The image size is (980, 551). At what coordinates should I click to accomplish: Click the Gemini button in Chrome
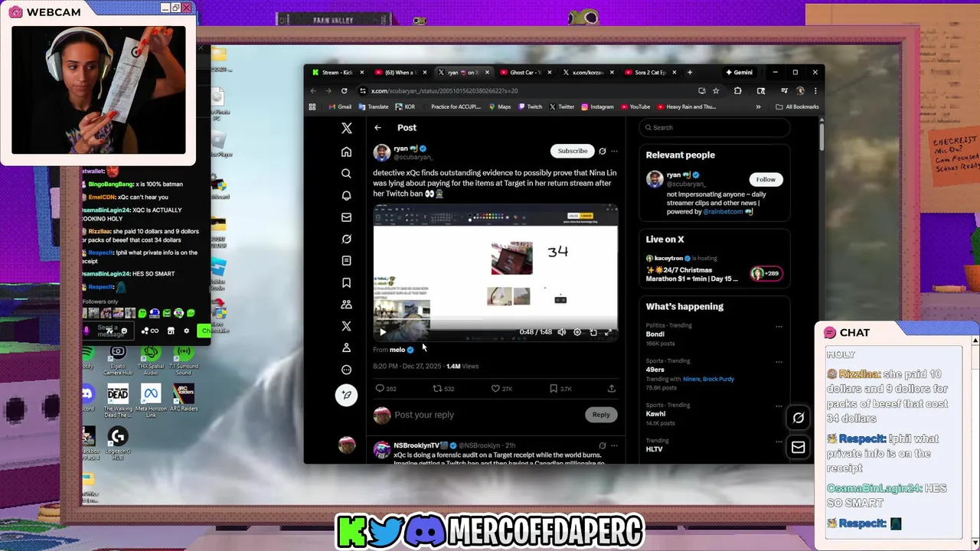(x=739, y=73)
